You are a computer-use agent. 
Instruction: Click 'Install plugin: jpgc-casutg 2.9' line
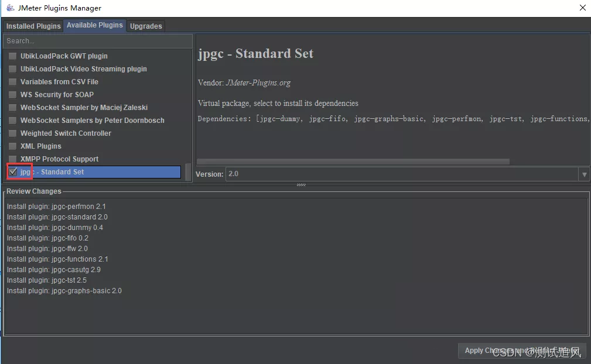click(53, 270)
